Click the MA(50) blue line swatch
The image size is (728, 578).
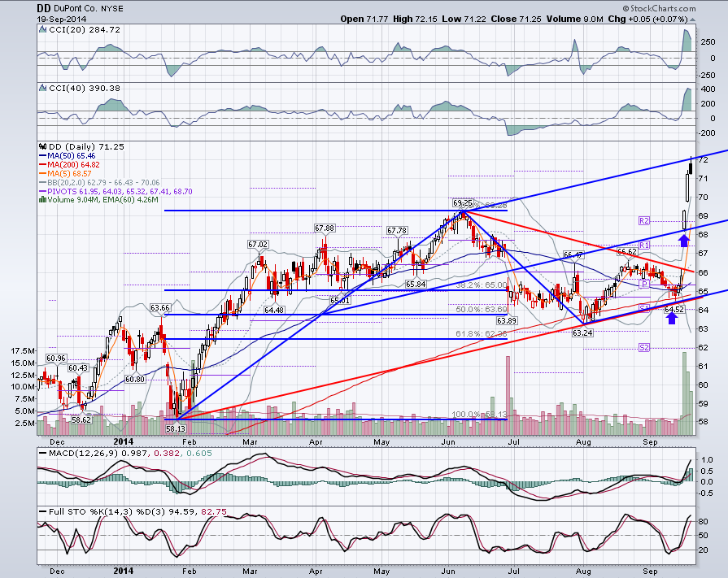43,156
